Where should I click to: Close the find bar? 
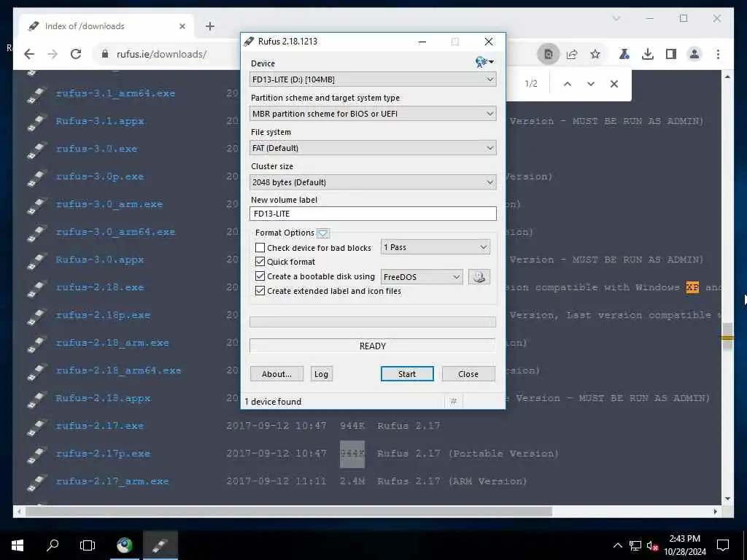614,84
